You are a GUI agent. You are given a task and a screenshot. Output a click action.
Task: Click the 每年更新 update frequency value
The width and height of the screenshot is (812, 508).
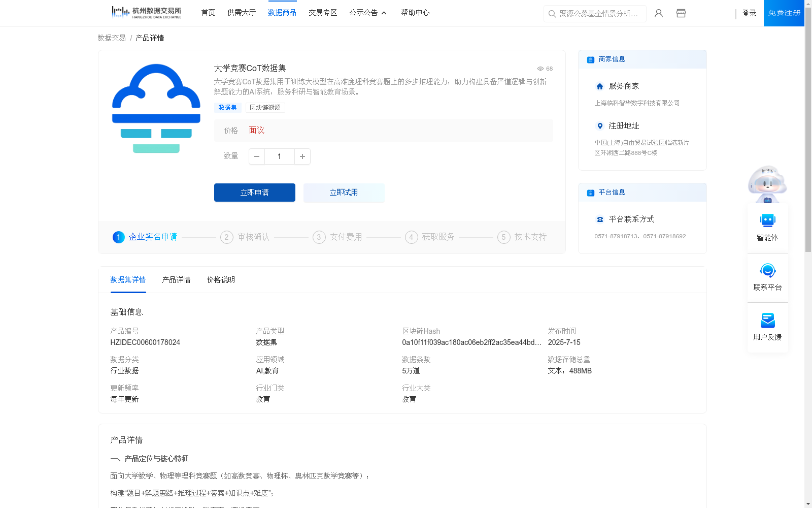coord(124,400)
